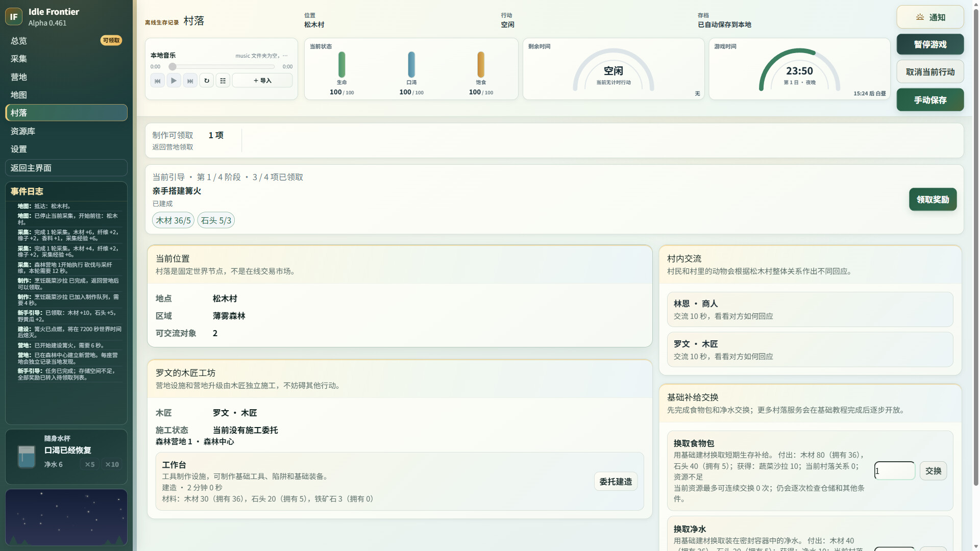The width and height of the screenshot is (980, 551).
Task: Click 返回主界面 button
Action: click(66, 168)
